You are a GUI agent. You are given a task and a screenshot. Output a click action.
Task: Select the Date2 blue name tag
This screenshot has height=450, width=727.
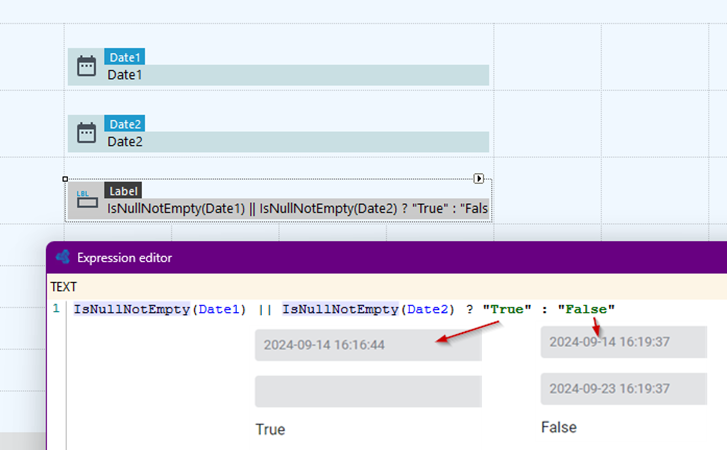tap(124, 124)
